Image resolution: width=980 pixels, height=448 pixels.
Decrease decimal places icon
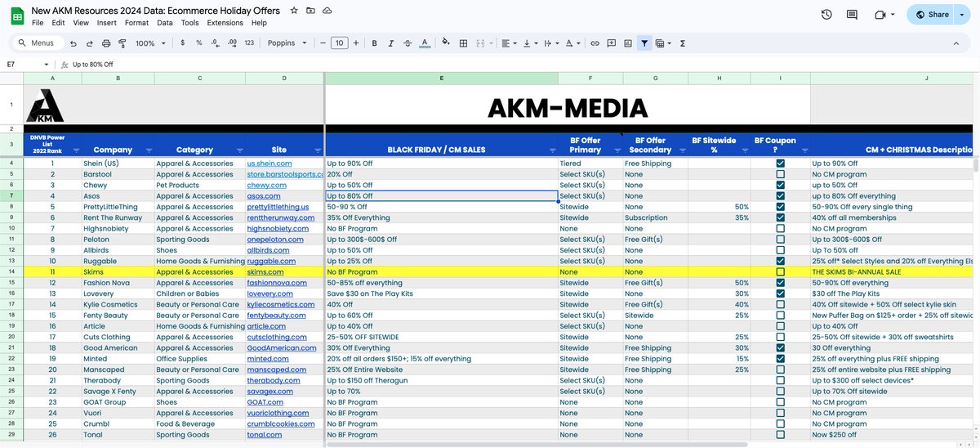[x=216, y=43]
